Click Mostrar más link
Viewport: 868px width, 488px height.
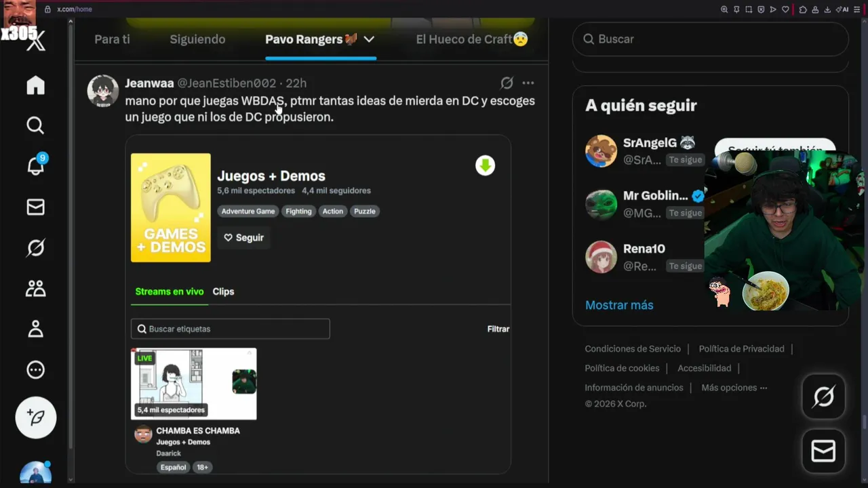click(x=619, y=305)
